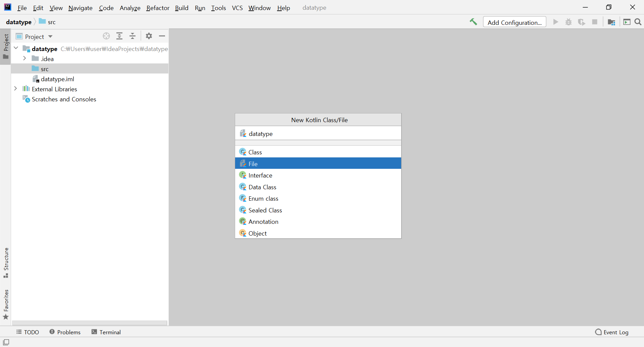Select datatype.iml file in tree
Image resolution: width=644 pixels, height=347 pixels.
pyautogui.click(x=90, y=79)
